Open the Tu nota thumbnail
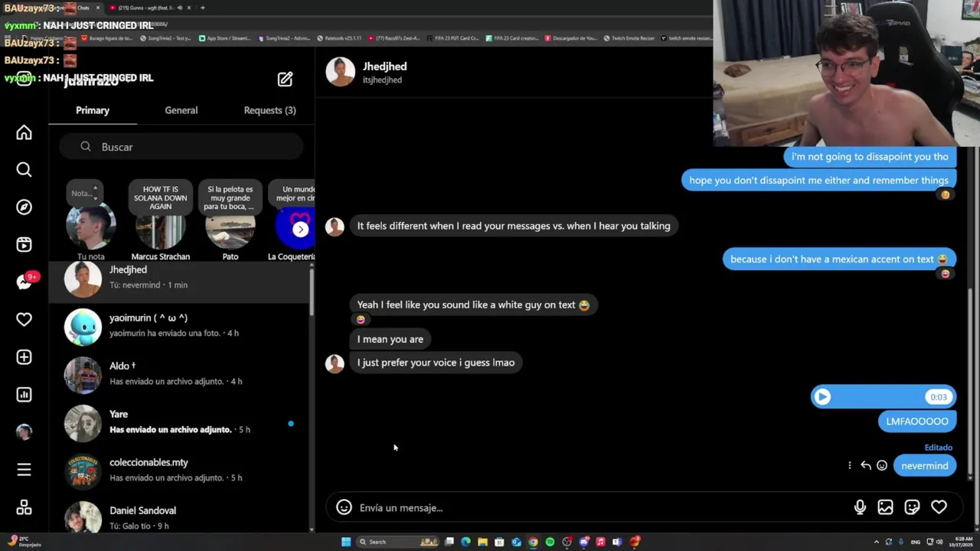This screenshot has width=980, height=551. (x=90, y=227)
